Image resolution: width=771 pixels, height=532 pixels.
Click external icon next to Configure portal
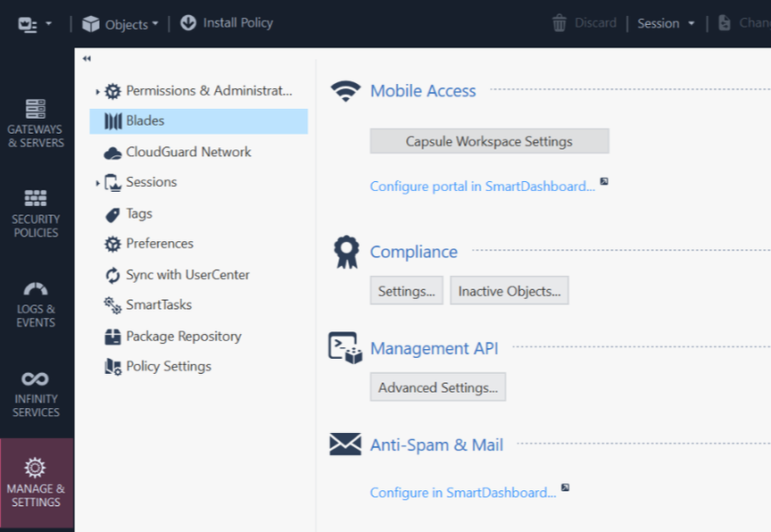[604, 181]
